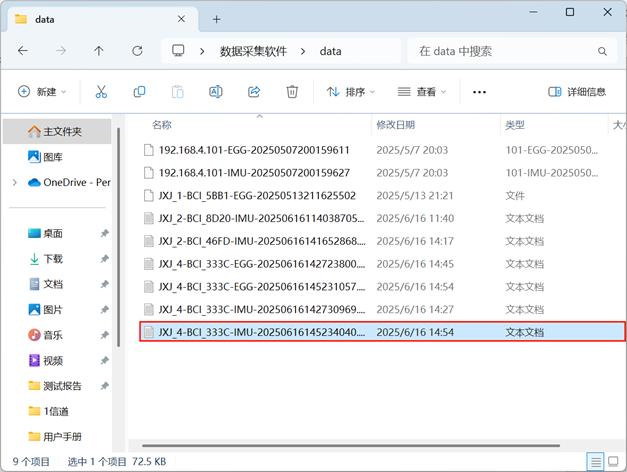Open the 查看 view menu
Viewport: 627px width, 472px height.
[x=422, y=92]
